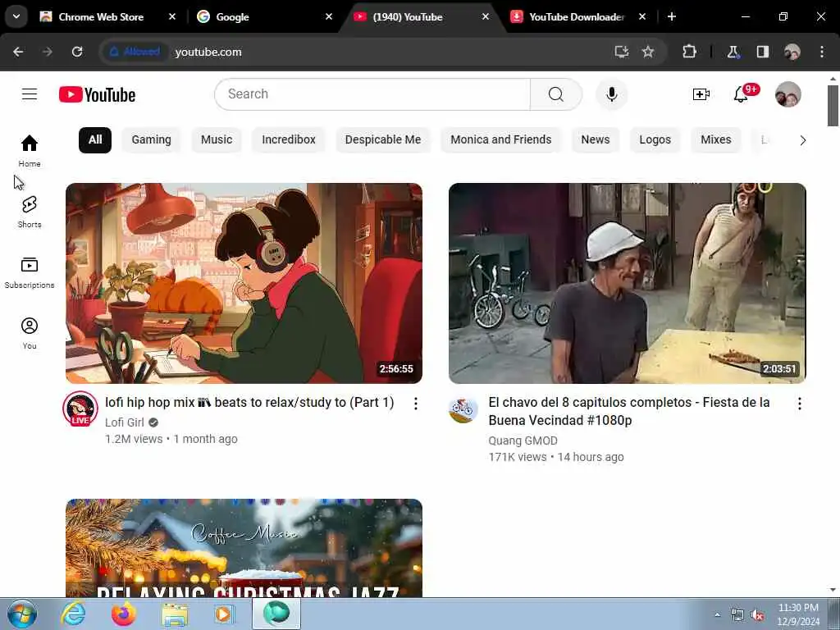Open the Chrome profile avatar in the toolbar
The height and width of the screenshot is (630, 840).
pos(792,52)
